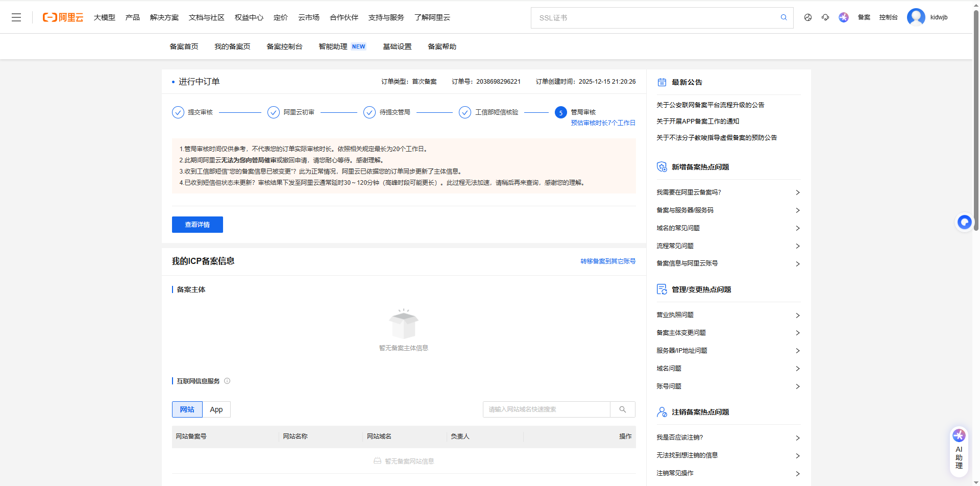The width and height of the screenshot is (980, 486).
Task: Focus the 请输入网站域名快速搜索 input field
Action: [x=546, y=409]
